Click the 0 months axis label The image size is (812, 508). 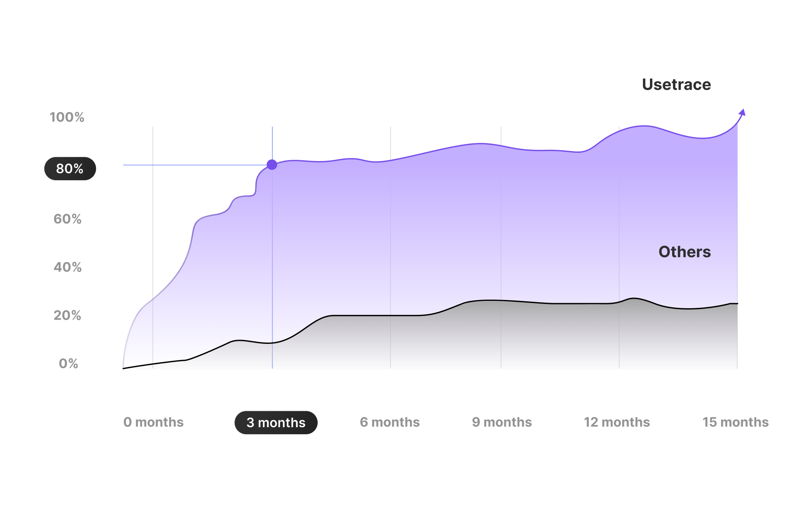(x=153, y=422)
